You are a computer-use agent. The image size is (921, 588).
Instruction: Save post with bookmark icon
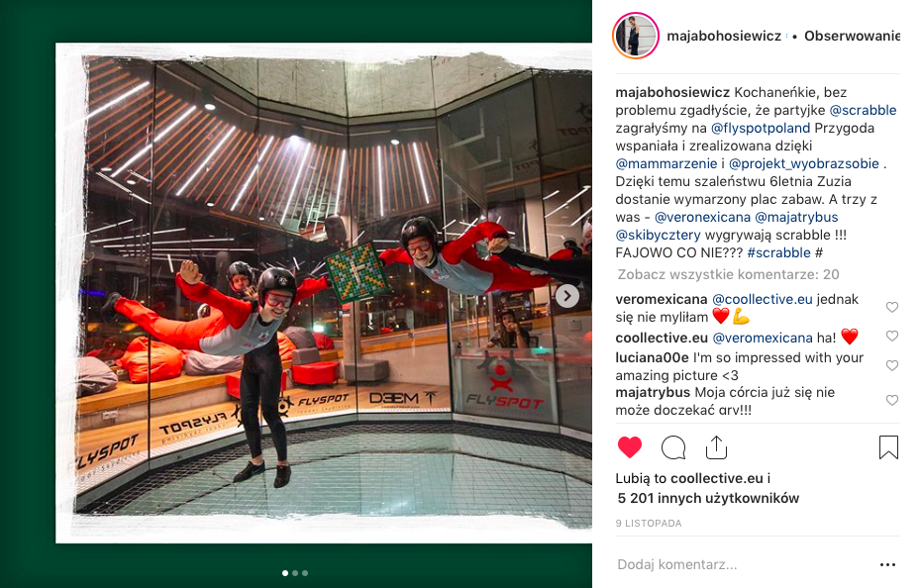coord(888,447)
